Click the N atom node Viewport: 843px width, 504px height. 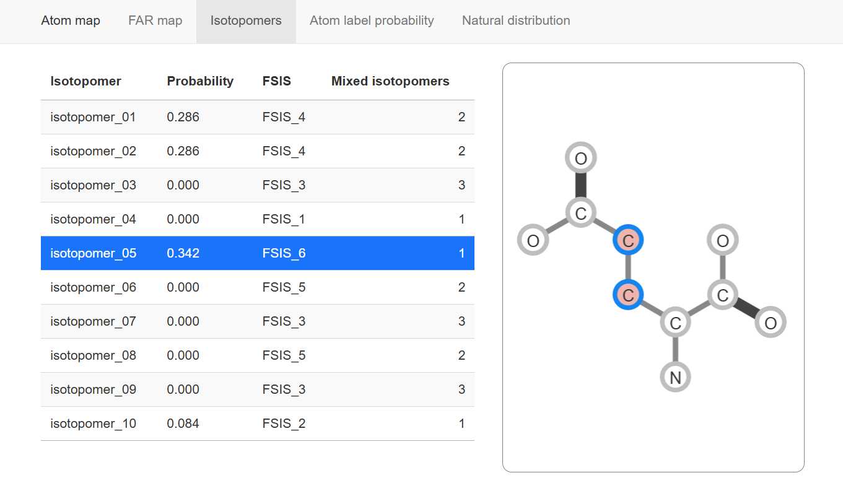coord(675,377)
